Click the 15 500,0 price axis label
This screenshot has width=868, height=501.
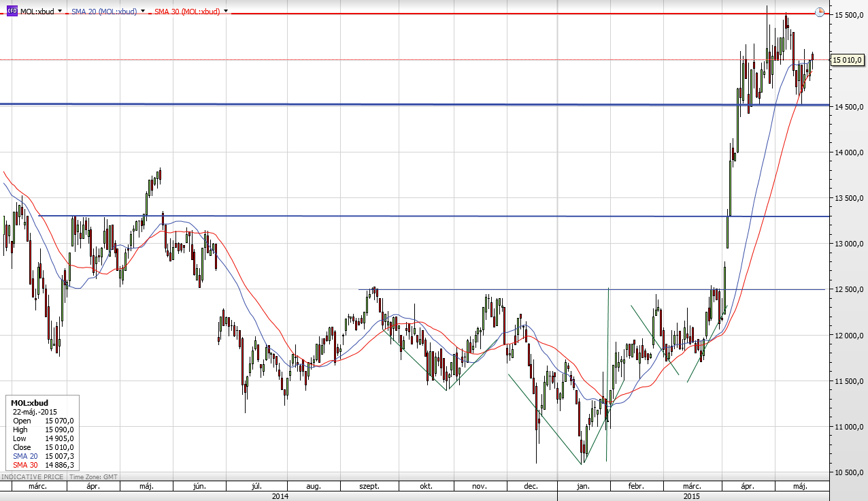850,14
